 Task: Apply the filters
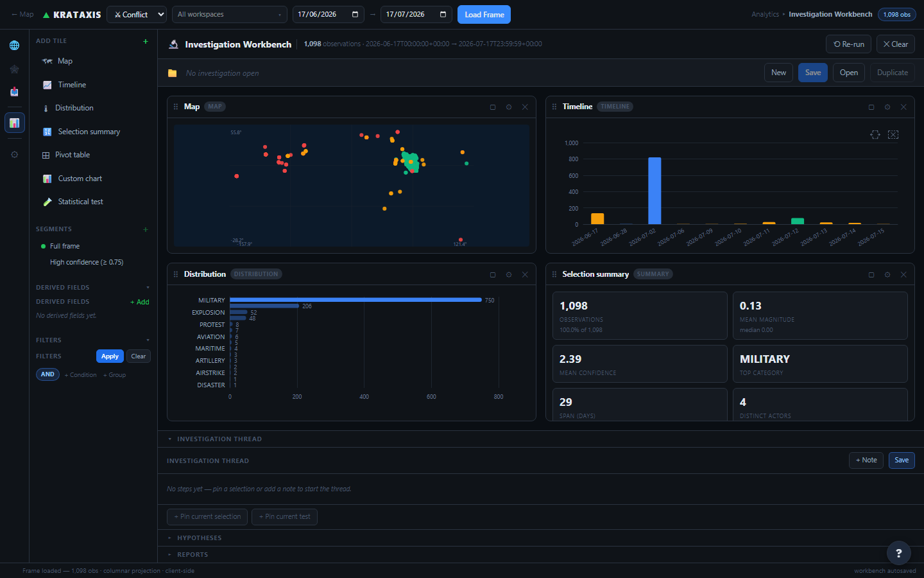[x=110, y=356]
